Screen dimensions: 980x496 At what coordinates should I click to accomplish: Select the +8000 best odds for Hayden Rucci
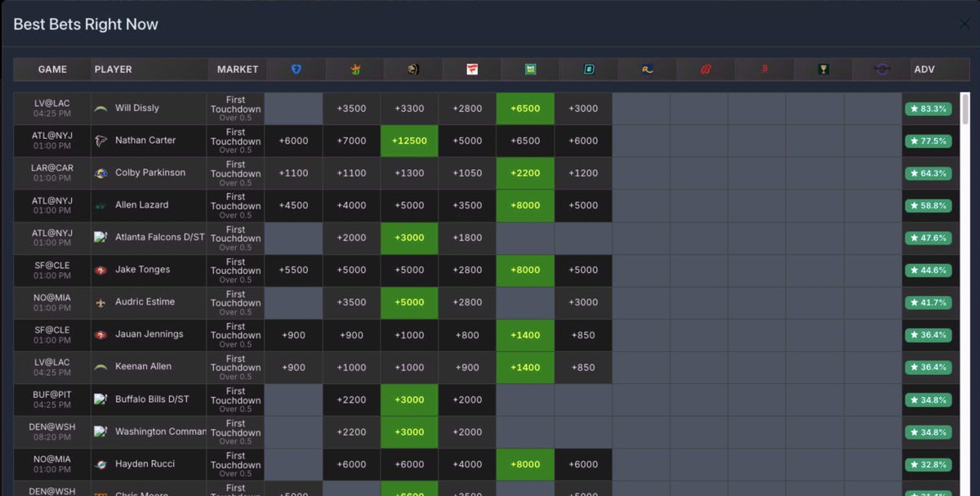(525, 464)
